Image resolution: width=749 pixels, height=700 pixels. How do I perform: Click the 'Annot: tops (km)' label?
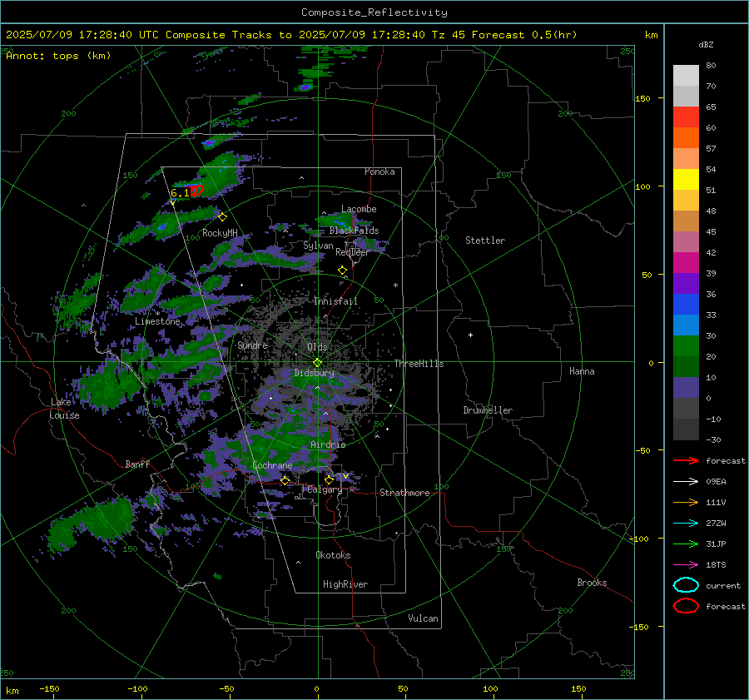tap(59, 56)
